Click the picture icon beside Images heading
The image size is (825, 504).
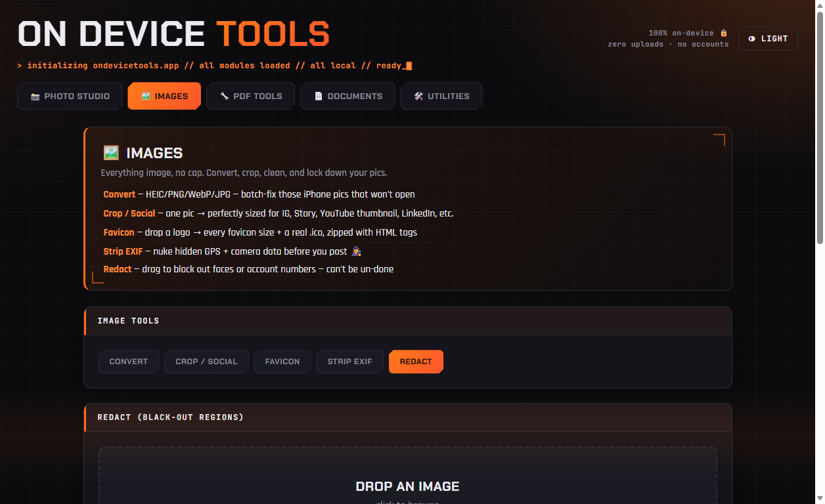(x=111, y=153)
